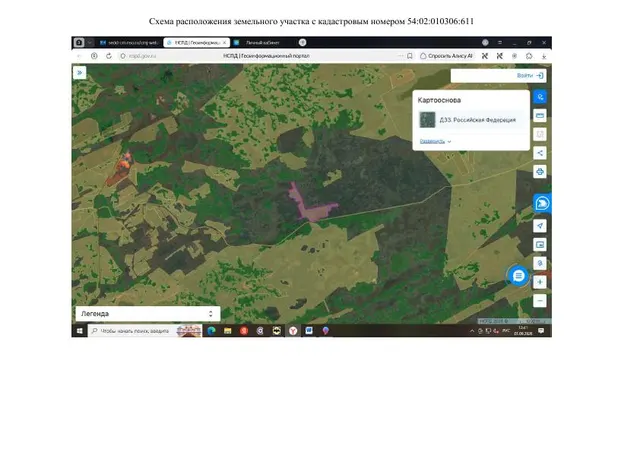Zoom in the map with plus button
The height and width of the screenshot is (452, 640).
pyautogui.click(x=540, y=282)
